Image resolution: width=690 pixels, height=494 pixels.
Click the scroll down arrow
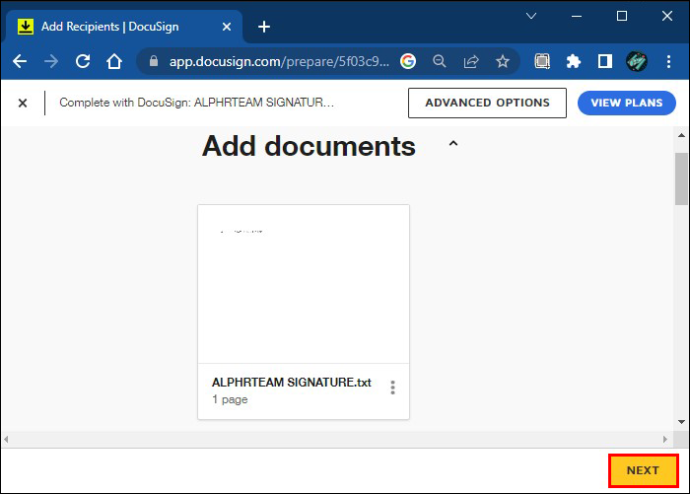681,422
